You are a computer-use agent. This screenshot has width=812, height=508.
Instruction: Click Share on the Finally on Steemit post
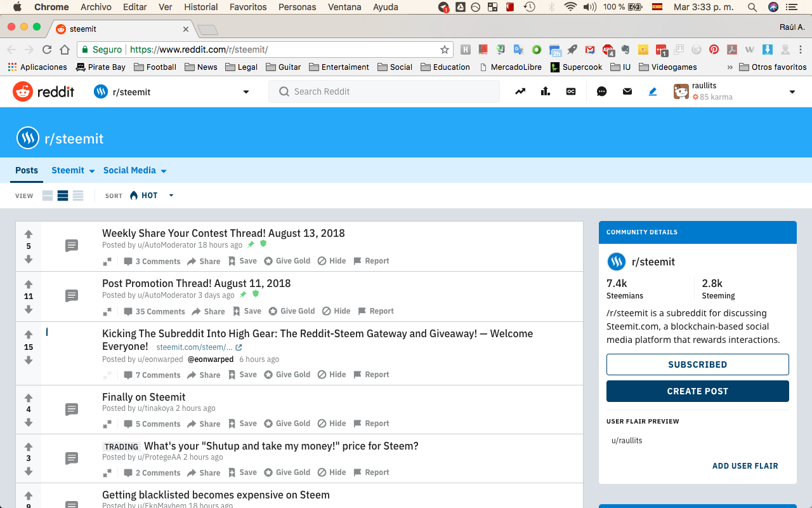click(x=204, y=424)
